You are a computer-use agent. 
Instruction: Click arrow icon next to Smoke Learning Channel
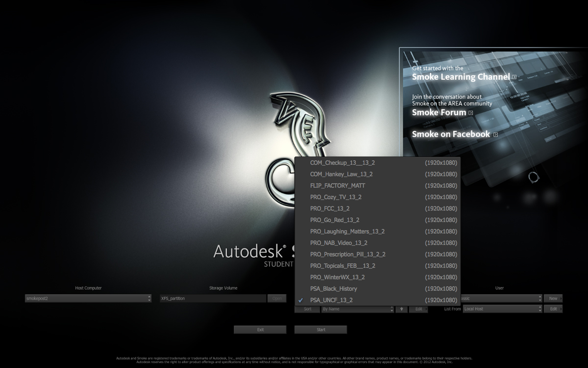pyautogui.click(x=514, y=77)
